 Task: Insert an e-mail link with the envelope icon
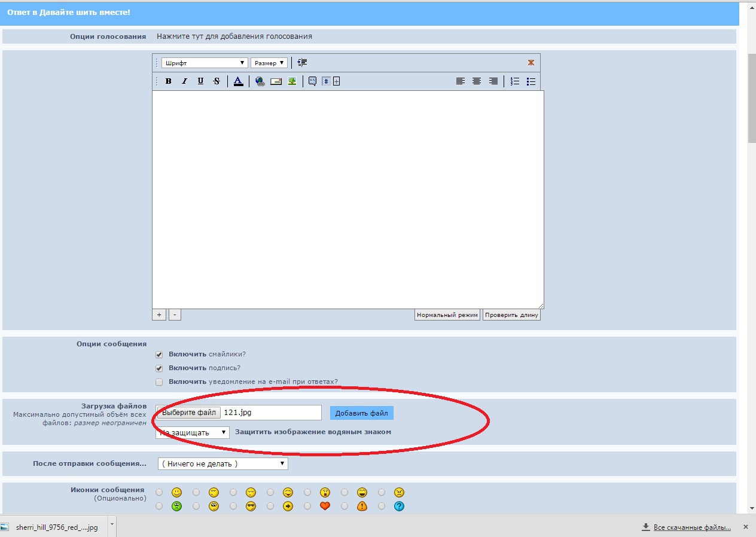coord(276,81)
